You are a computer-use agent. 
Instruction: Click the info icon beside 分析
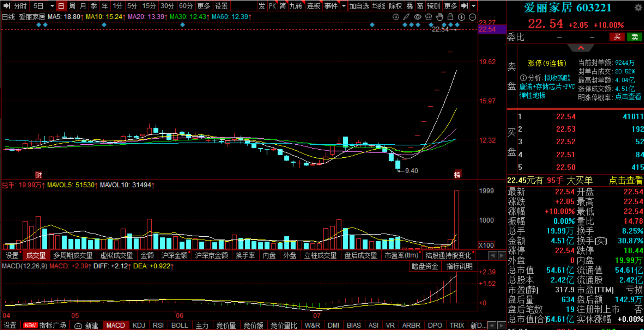[x=523, y=78]
